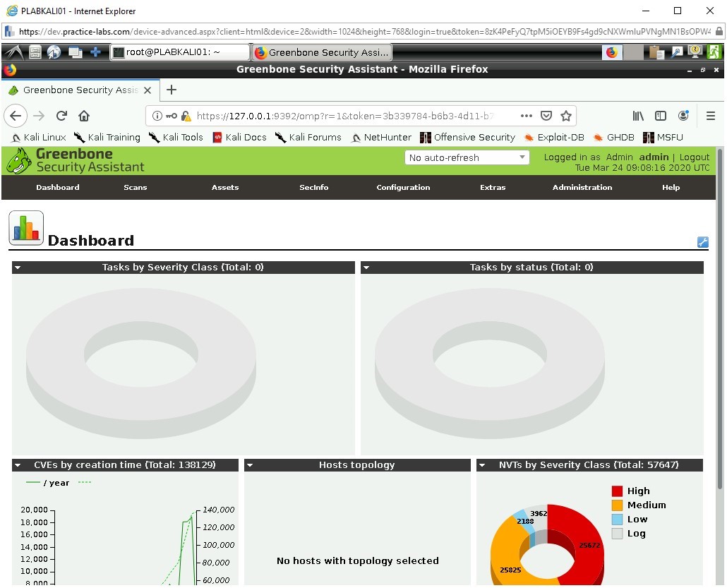Toggle the tracking protection shield icon
Viewport: 727px width, 588px height.
[546, 116]
